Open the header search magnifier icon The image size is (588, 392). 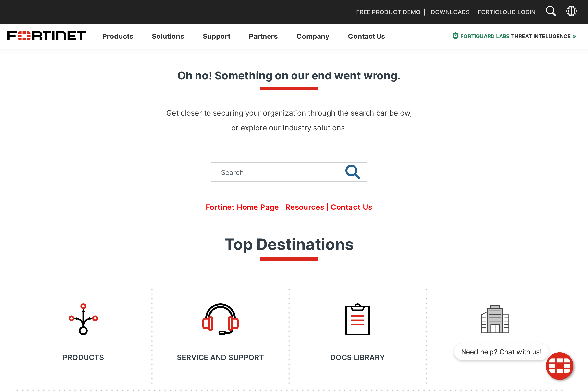click(x=551, y=11)
